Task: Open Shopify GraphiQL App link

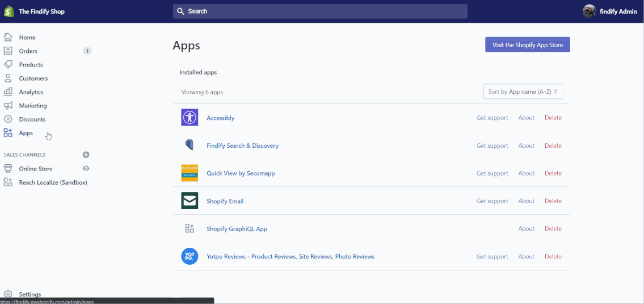Action: [x=237, y=229]
